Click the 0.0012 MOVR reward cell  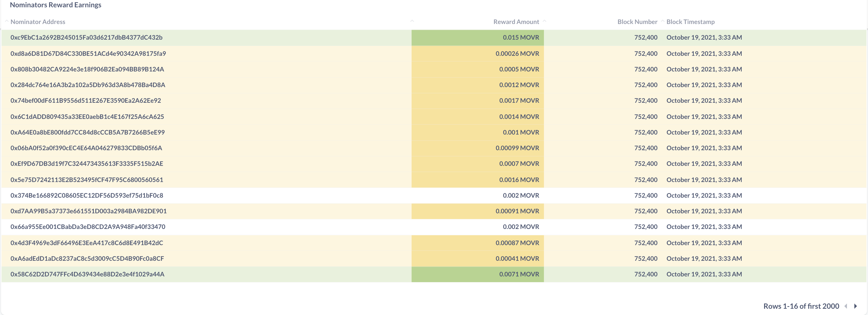[x=478, y=85]
